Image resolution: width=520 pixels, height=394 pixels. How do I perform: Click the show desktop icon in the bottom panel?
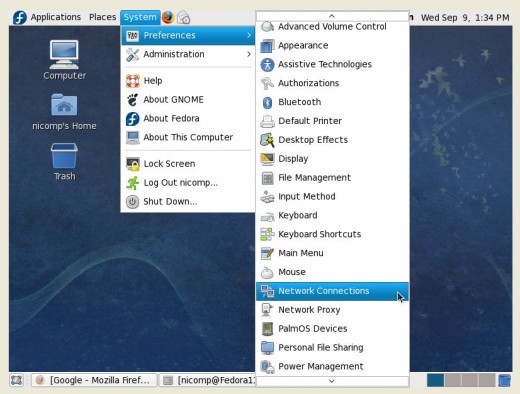pyautogui.click(x=16, y=380)
